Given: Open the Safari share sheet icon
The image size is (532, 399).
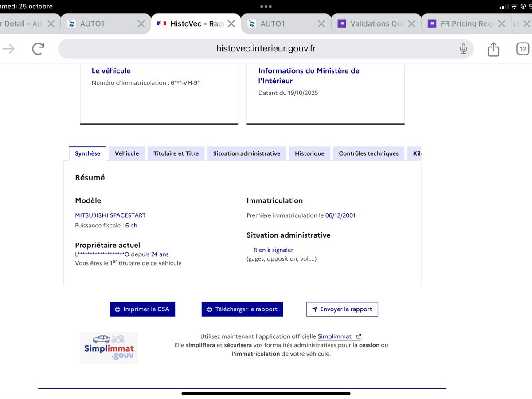Looking at the screenshot, I should click(493, 49).
